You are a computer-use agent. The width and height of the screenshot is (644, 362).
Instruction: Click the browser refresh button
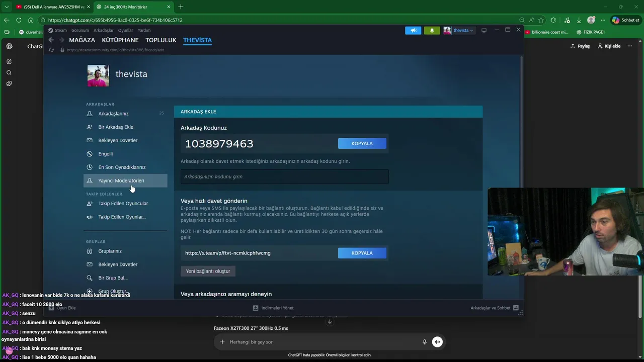tap(19, 20)
